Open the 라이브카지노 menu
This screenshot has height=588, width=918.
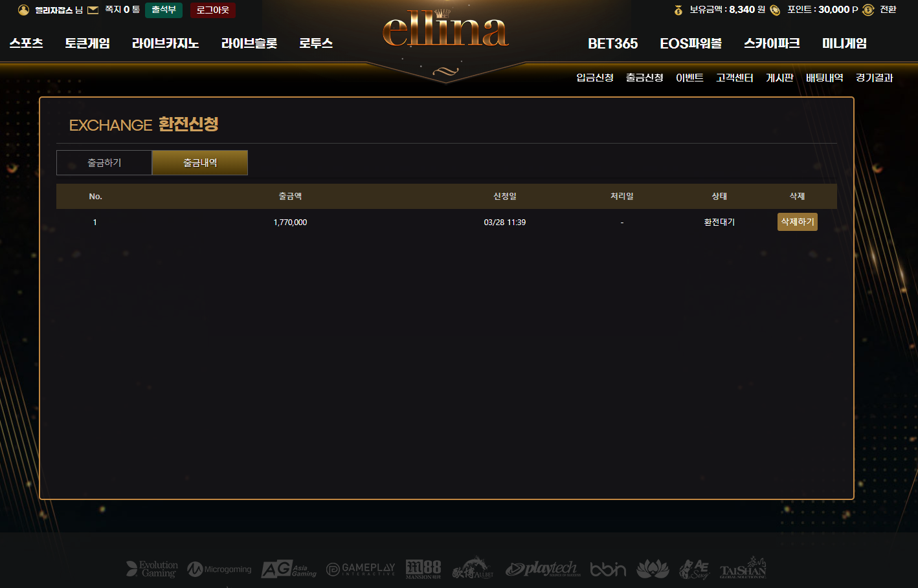165,43
